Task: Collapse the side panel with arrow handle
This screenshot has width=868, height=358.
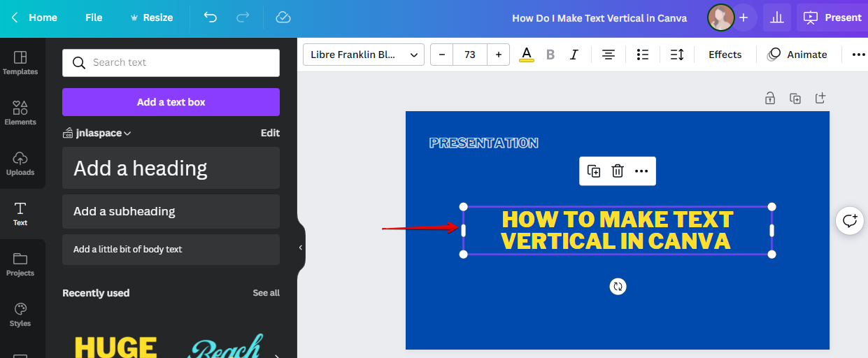Action: 301,248
